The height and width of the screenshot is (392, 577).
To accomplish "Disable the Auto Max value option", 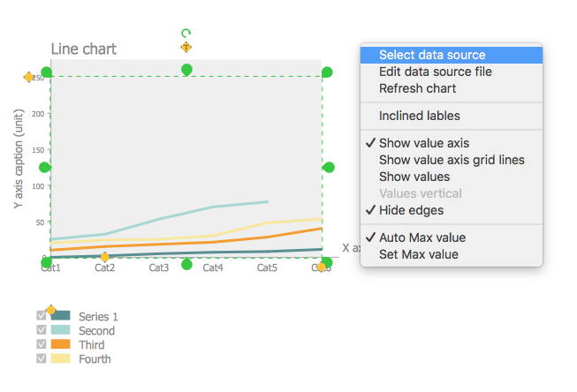I will tap(421, 237).
